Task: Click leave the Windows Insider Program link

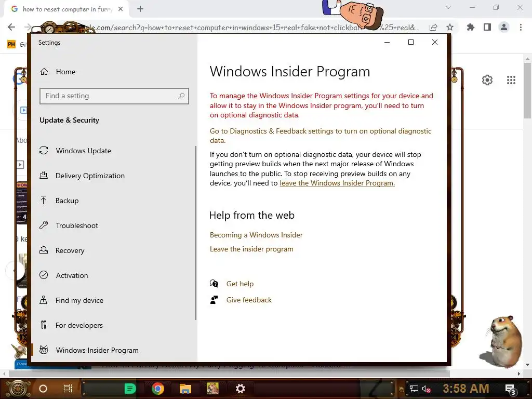Action: tap(337, 183)
